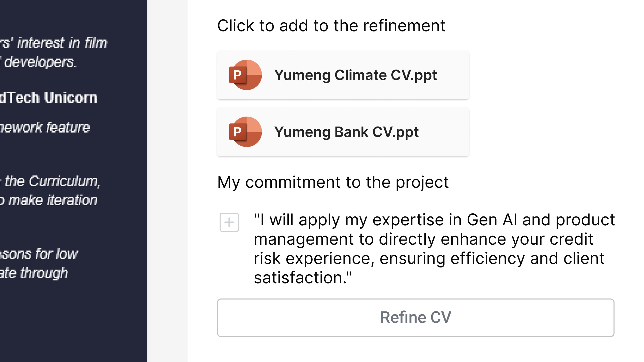Select the Yumeng Bank CV.ppt file name
The image size is (644, 362).
tap(346, 132)
